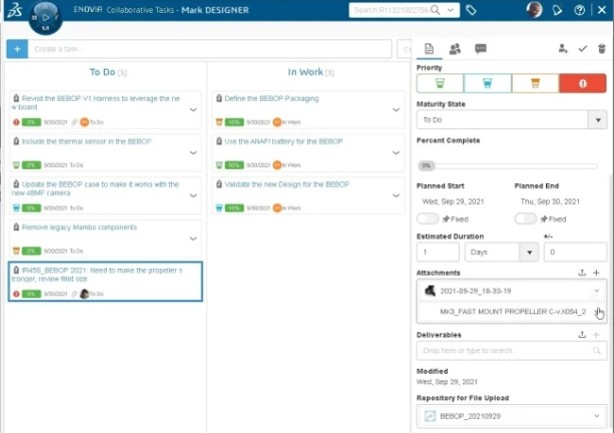Image resolution: width=614 pixels, height=433 pixels.
Task: Click the Deliverables upload icon
Action: coord(582,335)
